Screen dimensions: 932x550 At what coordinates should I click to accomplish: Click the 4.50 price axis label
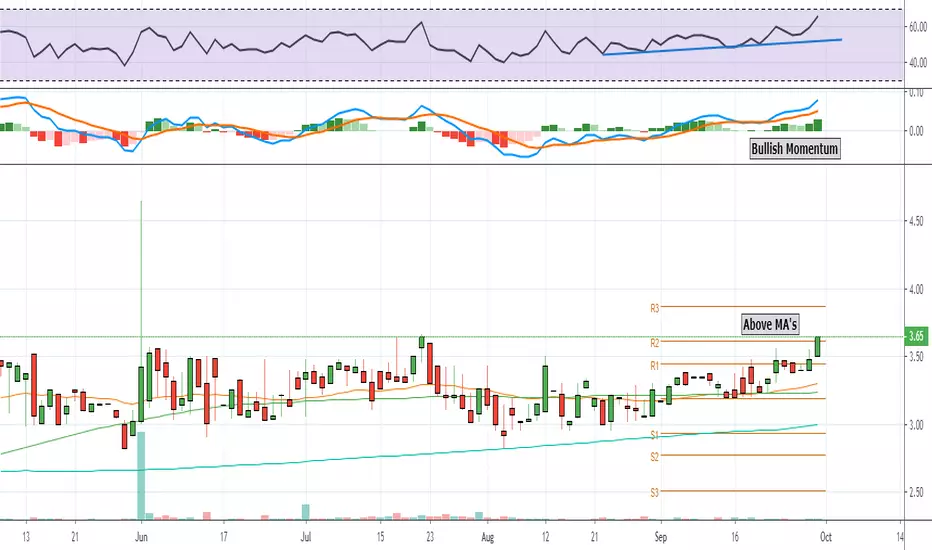(x=916, y=221)
